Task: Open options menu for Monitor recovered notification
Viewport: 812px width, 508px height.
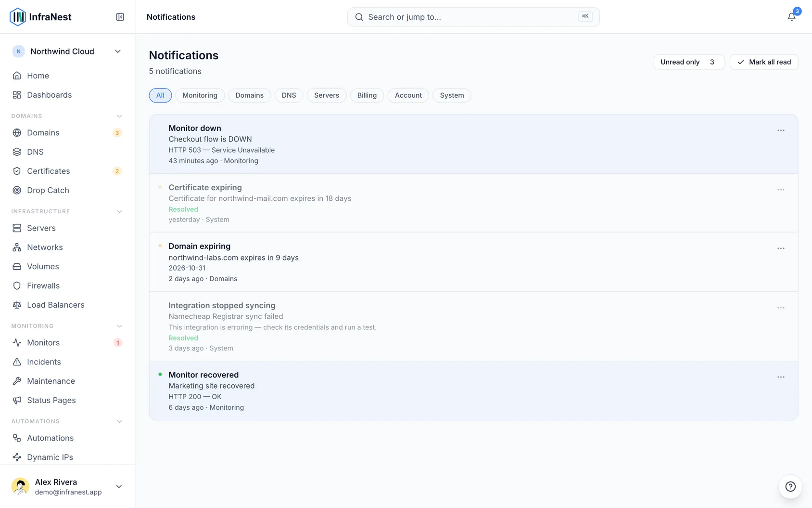Action: [781, 377]
